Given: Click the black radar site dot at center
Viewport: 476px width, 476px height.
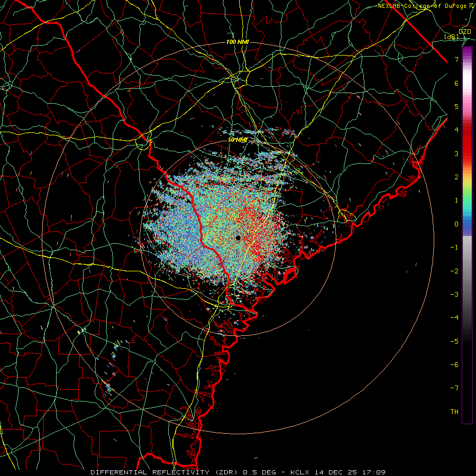Looking at the screenshot, I should pyautogui.click(x=238, y=238).
